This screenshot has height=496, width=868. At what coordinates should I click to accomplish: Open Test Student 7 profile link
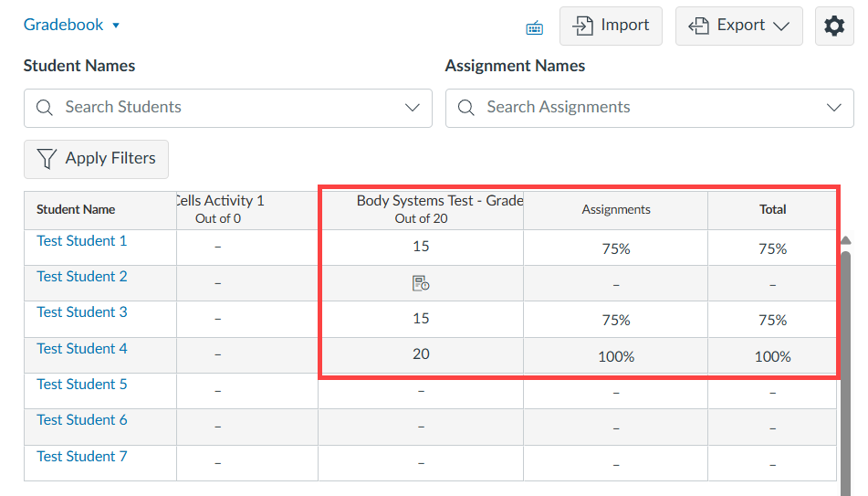[82, 457]
